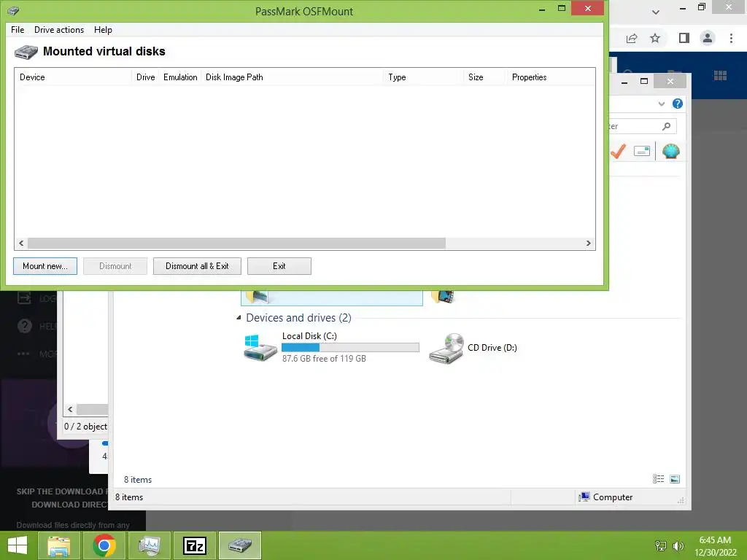Screen dimensions: 747x560
Task: Select Local Disk (C:) in Explorer
Action: 332,348
